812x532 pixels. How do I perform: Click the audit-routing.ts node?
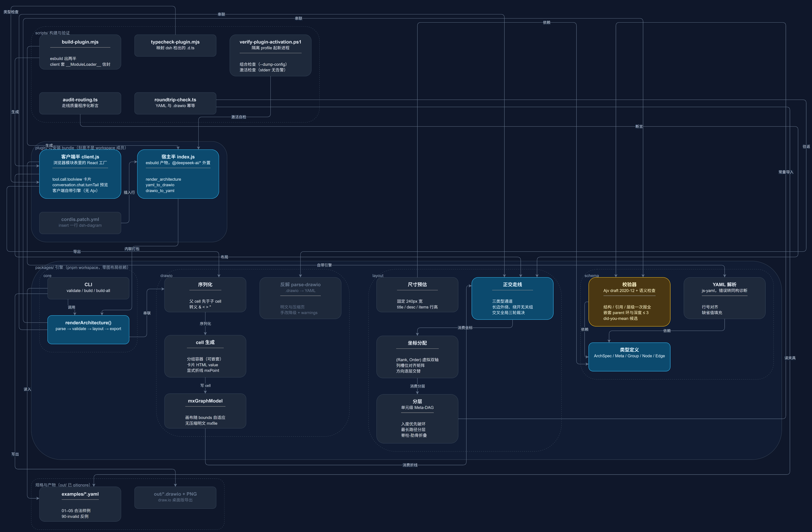80,103
